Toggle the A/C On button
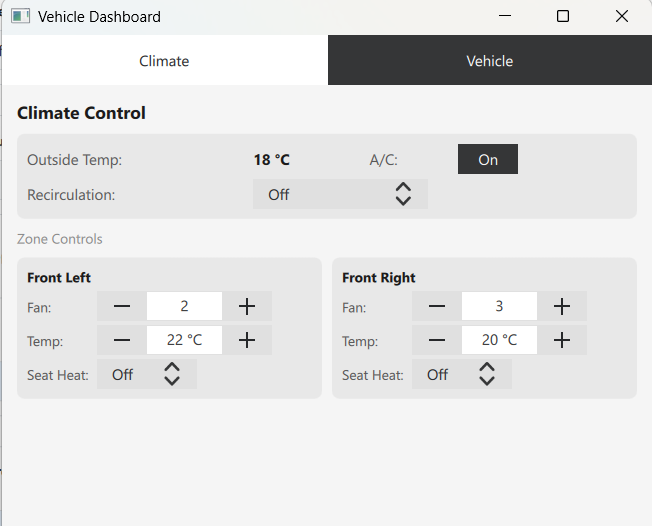 click(x=488, y=160)
